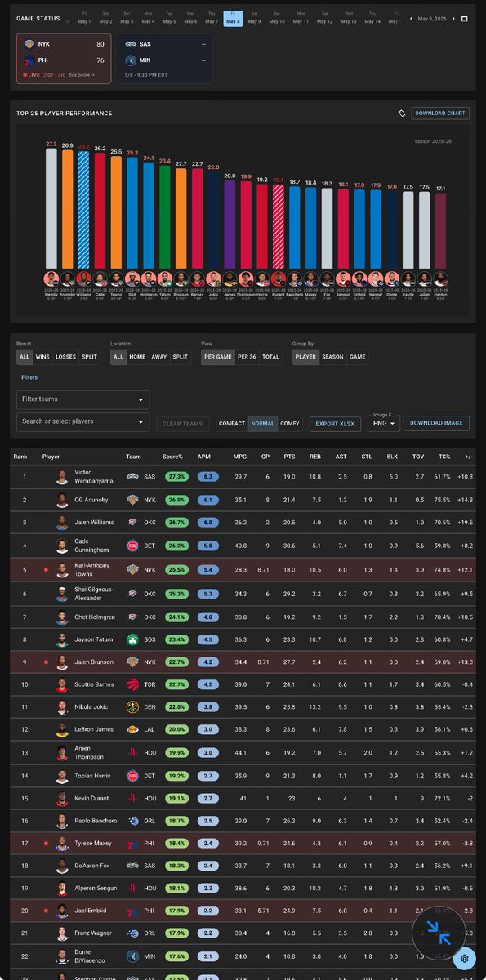Click Timberwolves logo in upcoming game card
This screenshot has height=980, width=486.
[x=131, y=60]
